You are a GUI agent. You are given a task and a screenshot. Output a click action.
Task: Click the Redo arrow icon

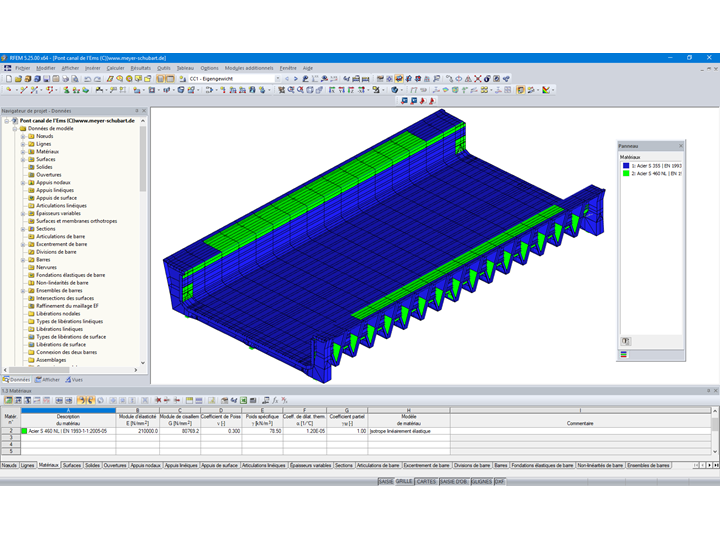pyautogui.click(x=97, y=79)
